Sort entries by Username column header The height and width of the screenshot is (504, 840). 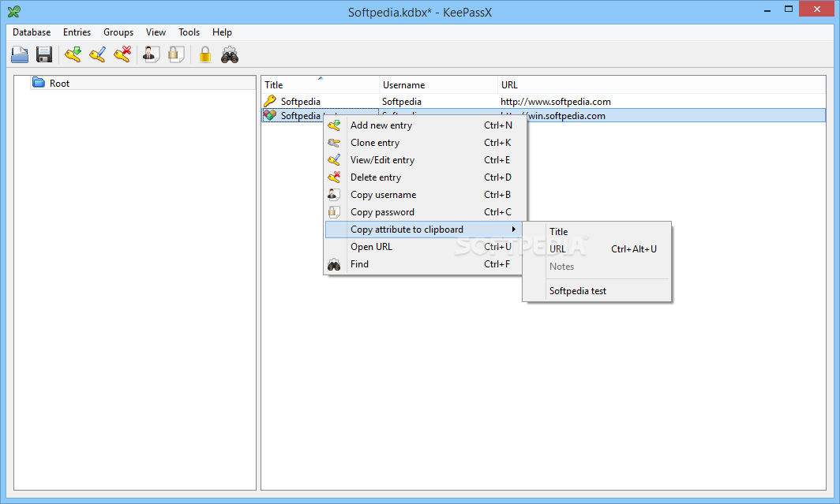(438, 84)
